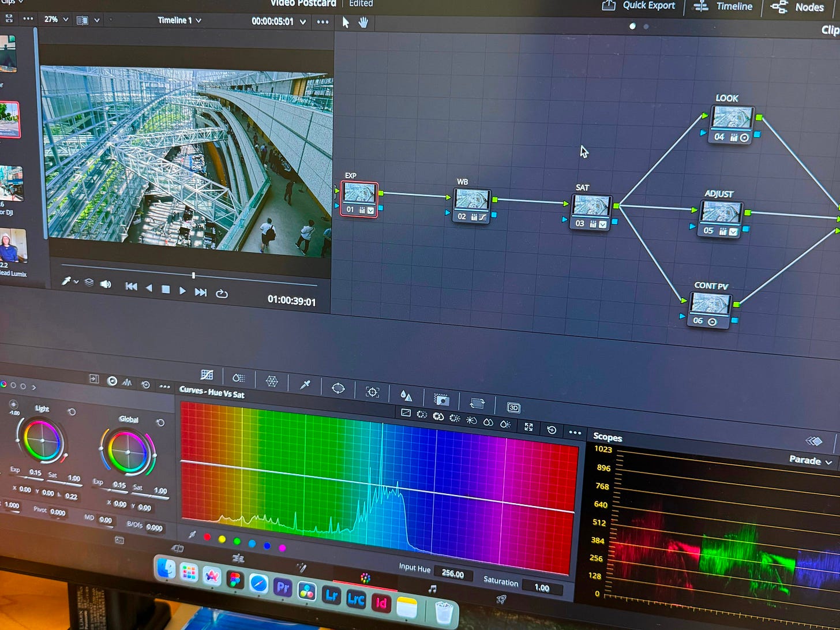Open the Blur palette droplet icon
Screen dimensions: 840x630
coord(406,395)
